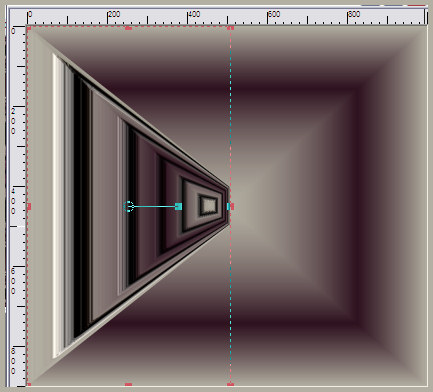Click the bottom-right selection handle
Screen dimensions: 433x392
point(230,384)
